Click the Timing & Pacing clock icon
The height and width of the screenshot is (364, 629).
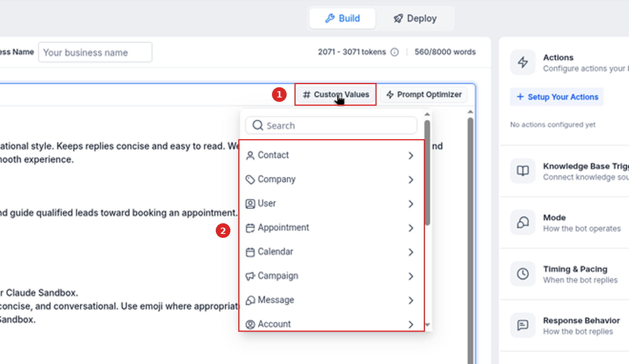(522, 274)
